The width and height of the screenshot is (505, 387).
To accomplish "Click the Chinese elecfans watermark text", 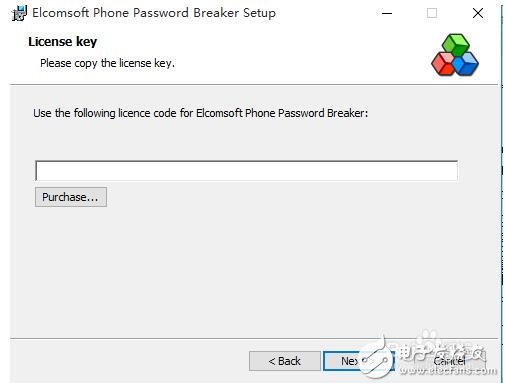I will point(442,351).
